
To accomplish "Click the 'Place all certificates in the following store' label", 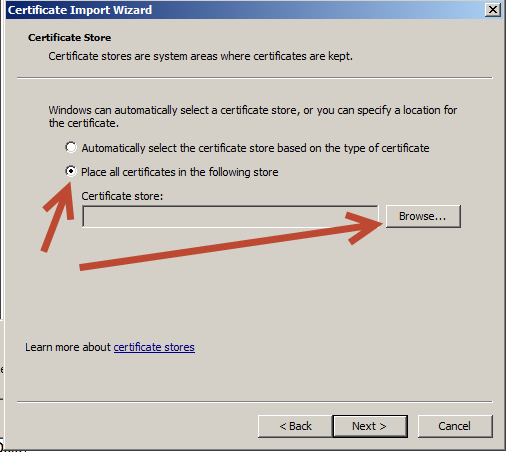I will click(x=180, y=172).
